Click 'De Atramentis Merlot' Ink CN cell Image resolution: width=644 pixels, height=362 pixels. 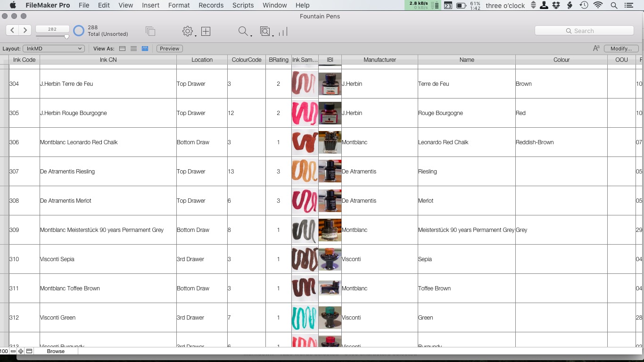108,200
